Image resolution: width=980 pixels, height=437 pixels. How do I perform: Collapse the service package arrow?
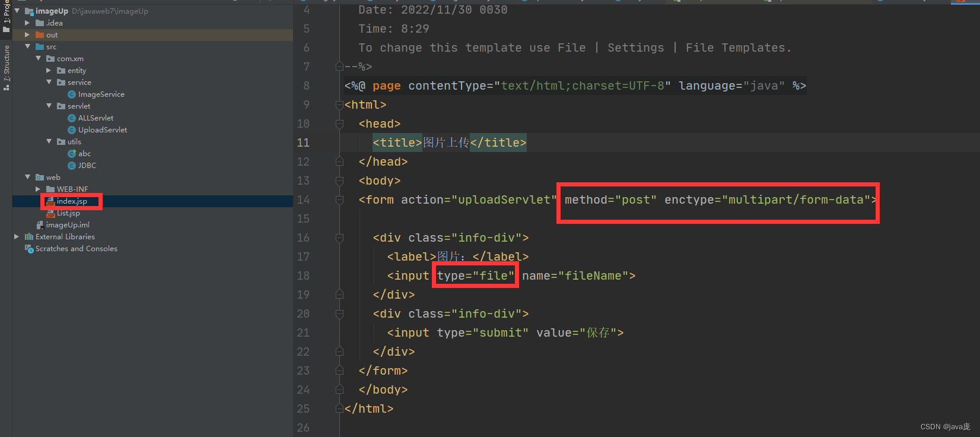tap(49, 82)
